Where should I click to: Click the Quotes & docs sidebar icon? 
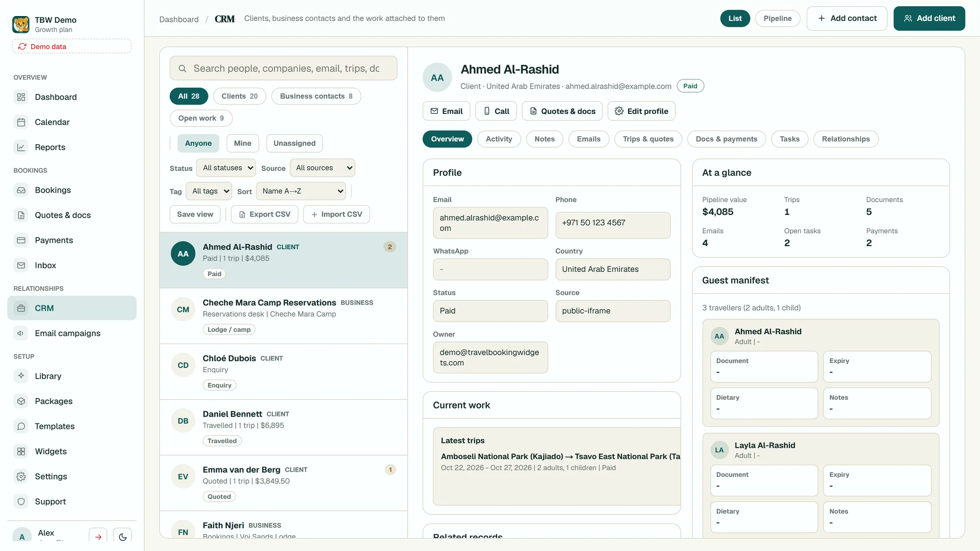(x=21, y=215)
